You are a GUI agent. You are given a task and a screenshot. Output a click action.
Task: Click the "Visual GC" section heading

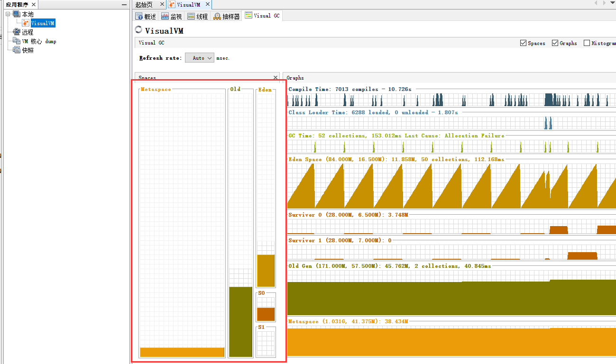[152, 43]
